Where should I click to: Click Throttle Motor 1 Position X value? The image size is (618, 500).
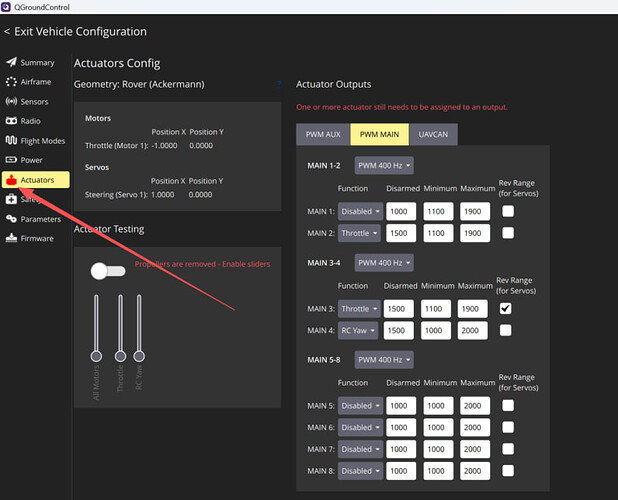[x=164, y=145]
